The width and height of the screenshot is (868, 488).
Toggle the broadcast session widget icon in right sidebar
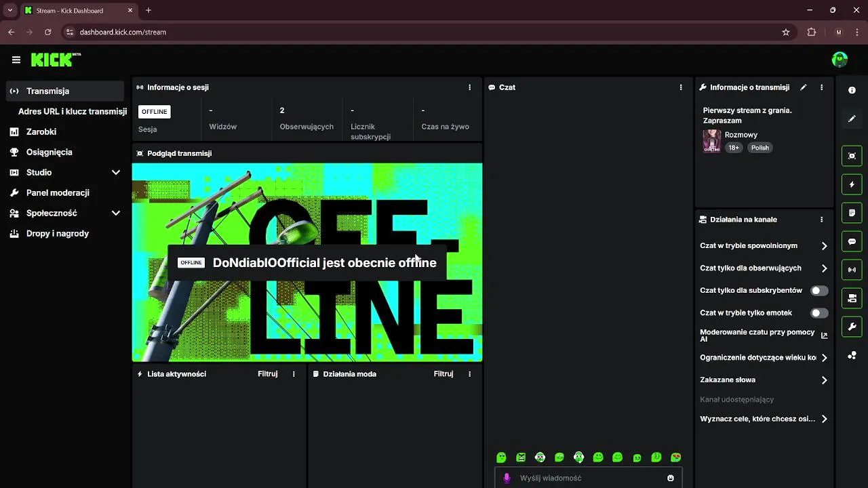coord(852,270)
